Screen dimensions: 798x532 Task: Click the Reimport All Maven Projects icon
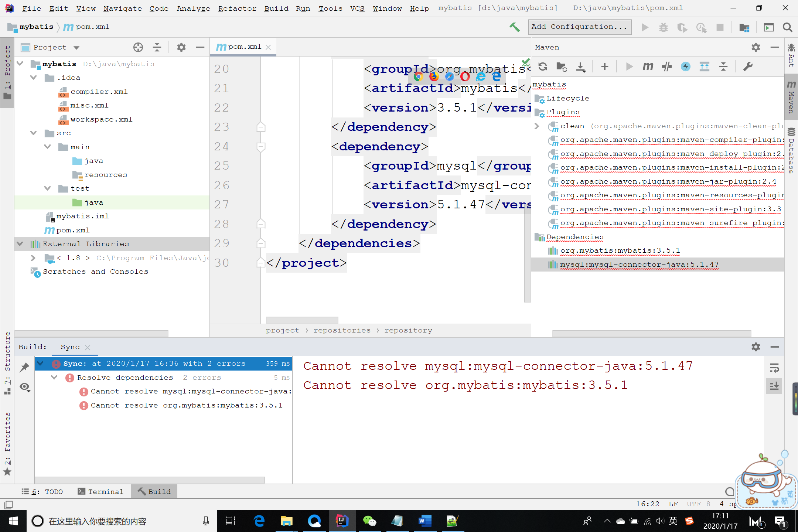542,66
